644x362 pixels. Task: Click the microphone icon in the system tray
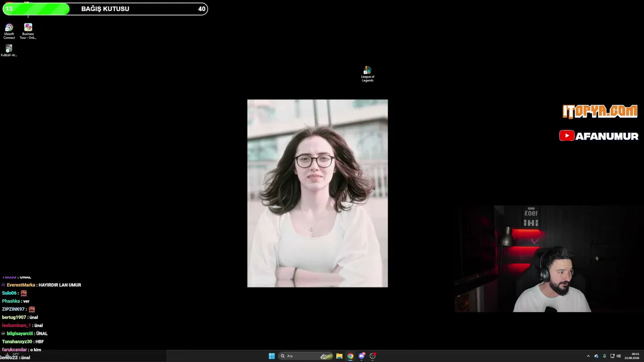pyautogui.click(x=604, y=356)
